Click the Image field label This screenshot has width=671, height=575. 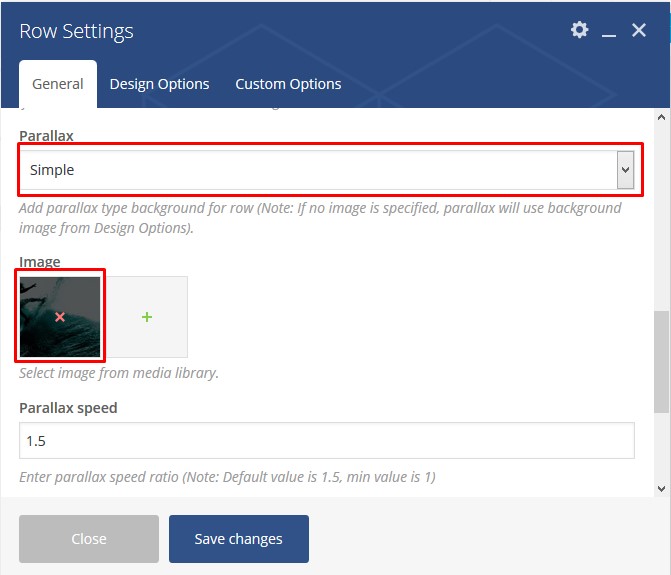click(40, 262)
